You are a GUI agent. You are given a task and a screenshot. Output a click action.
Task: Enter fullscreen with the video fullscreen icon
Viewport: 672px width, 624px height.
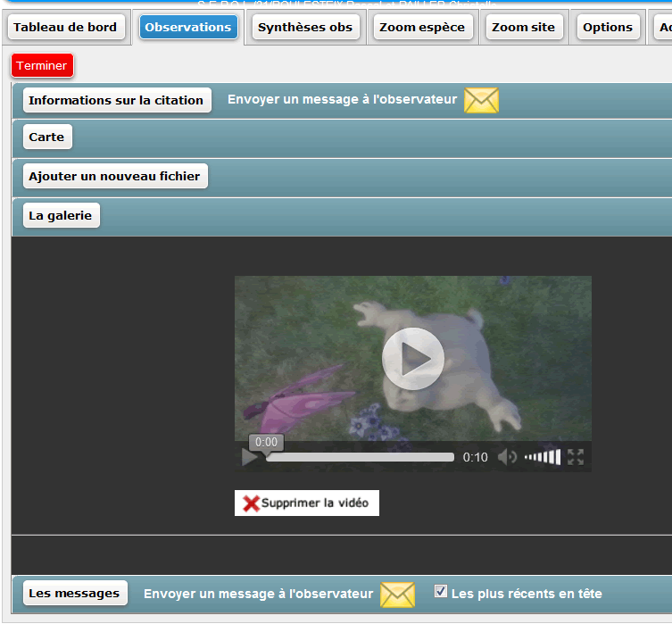point(576,457)
